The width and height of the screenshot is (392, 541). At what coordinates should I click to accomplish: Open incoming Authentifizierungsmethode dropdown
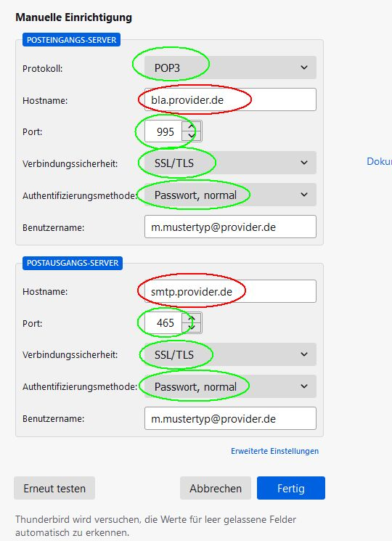230,195
